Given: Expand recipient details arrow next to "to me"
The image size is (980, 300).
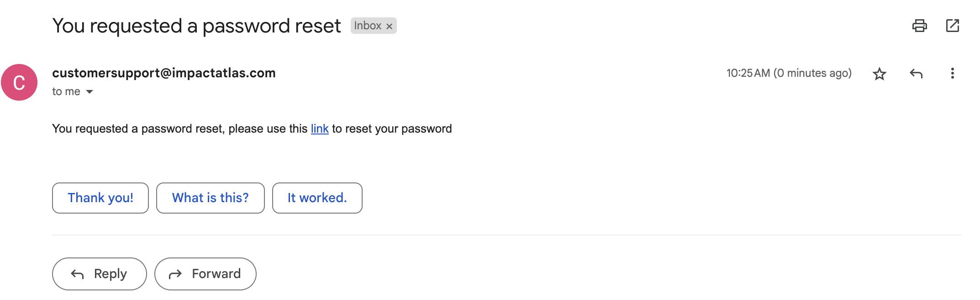Looking at the screenshot, I should tap(90, 92).
